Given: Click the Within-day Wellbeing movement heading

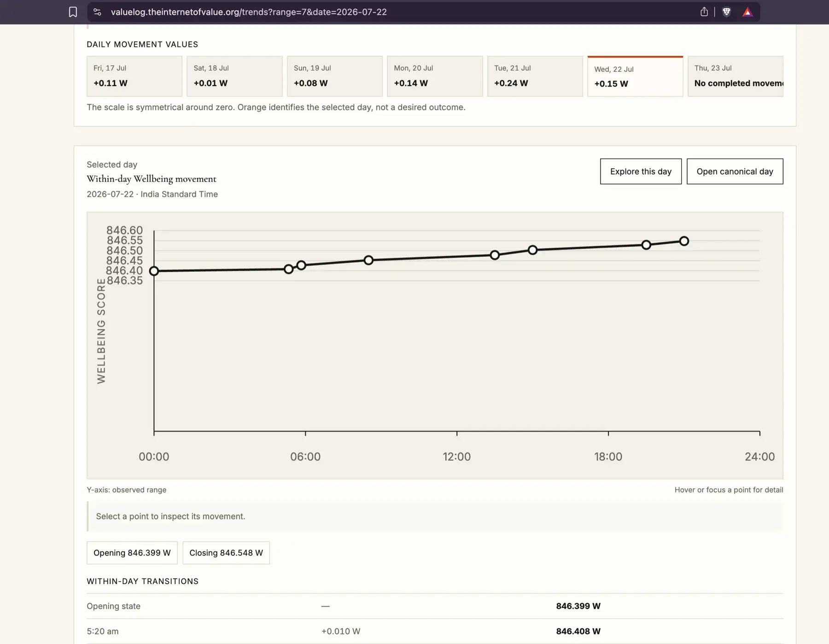Looking at the screenshot, I should point(152,179).
